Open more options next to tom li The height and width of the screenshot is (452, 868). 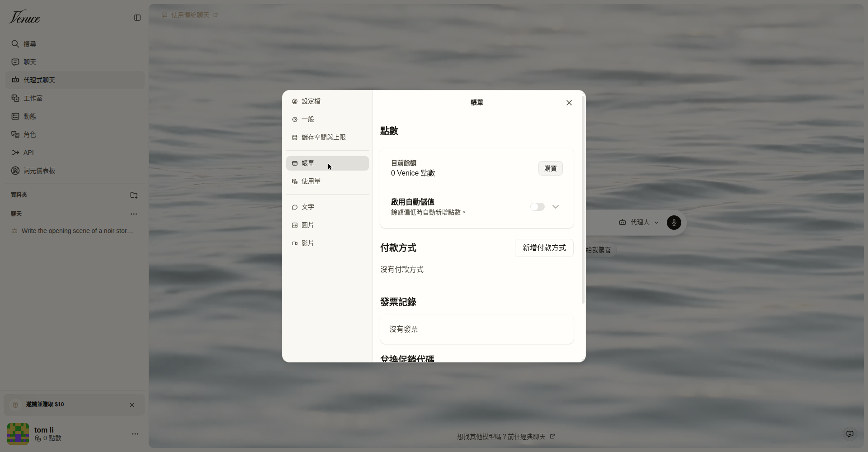coord(135,434)
